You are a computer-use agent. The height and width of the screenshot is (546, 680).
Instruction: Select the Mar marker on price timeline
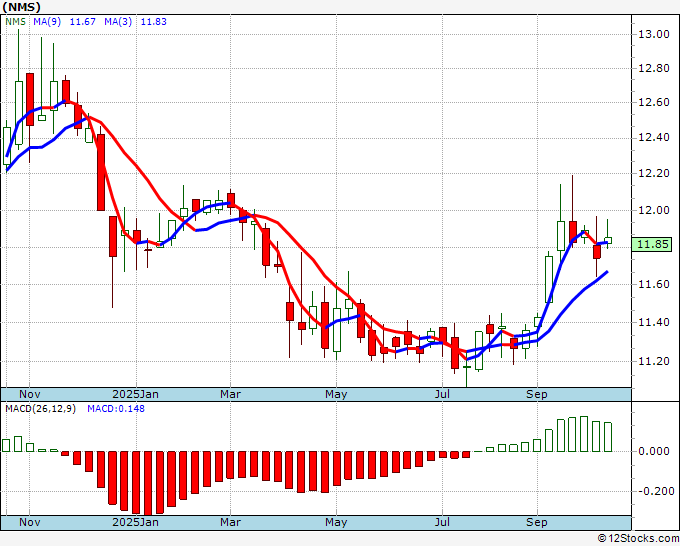point(230,394)
